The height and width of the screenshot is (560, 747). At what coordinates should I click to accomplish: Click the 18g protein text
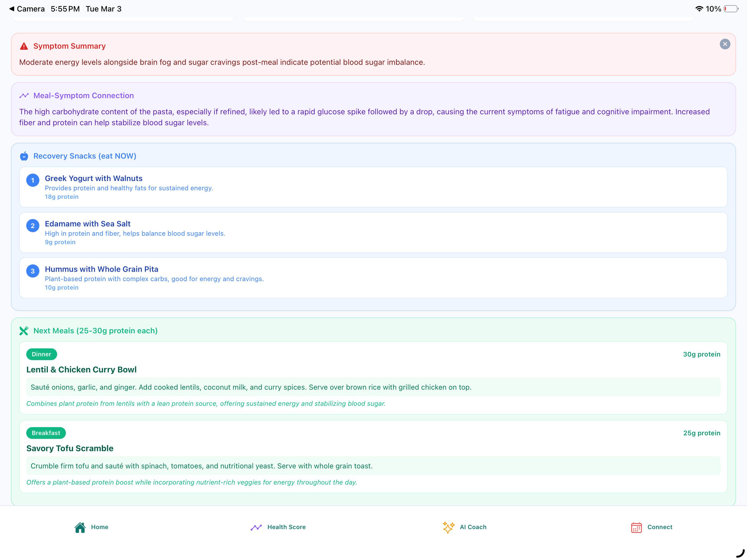tap(62, 197)
